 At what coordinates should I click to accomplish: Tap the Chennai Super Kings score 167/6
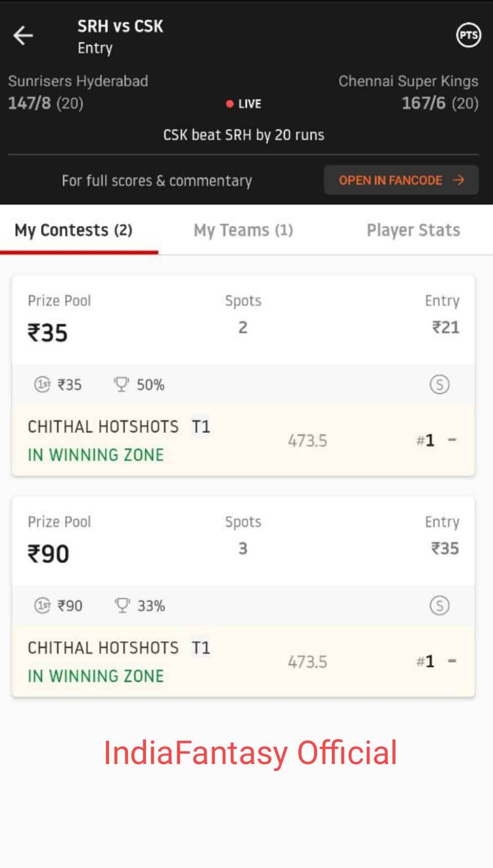tap(439, 103)
